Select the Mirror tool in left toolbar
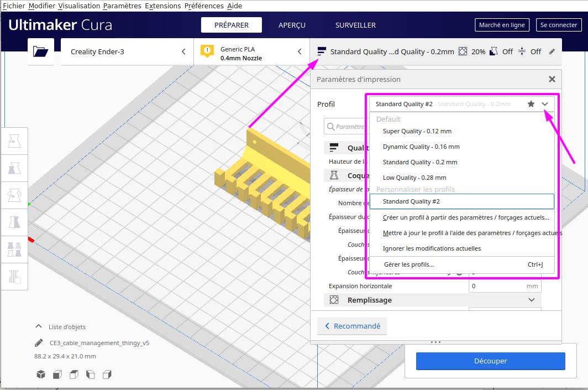This screenshot has height=390, width=588. [x=14, y=222]
